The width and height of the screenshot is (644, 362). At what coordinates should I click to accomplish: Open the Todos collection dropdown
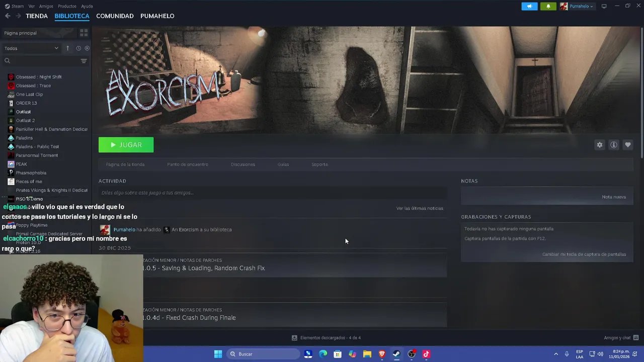[x=31, y=48]
